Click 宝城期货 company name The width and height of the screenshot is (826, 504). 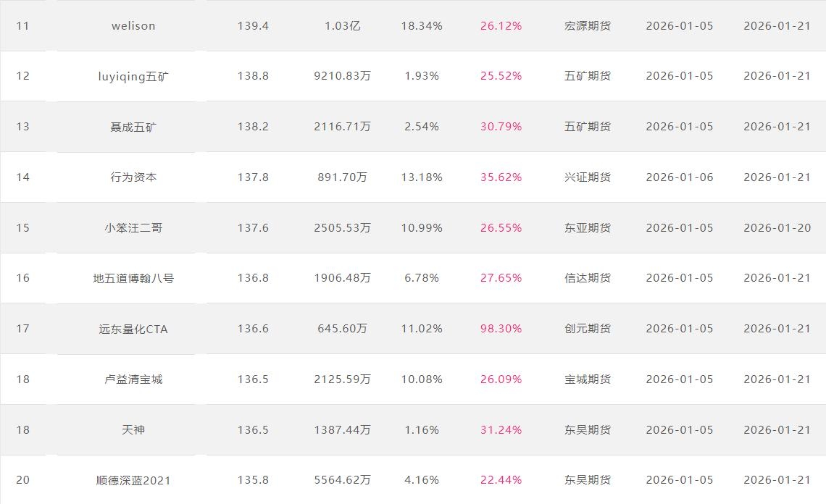[588, 379]
